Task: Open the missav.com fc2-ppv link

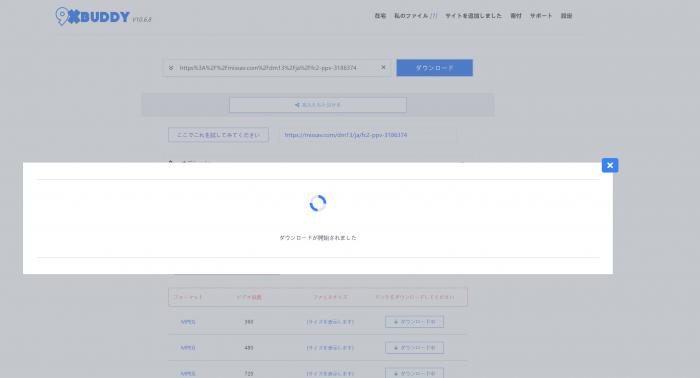Action: (x=346, y=135)
